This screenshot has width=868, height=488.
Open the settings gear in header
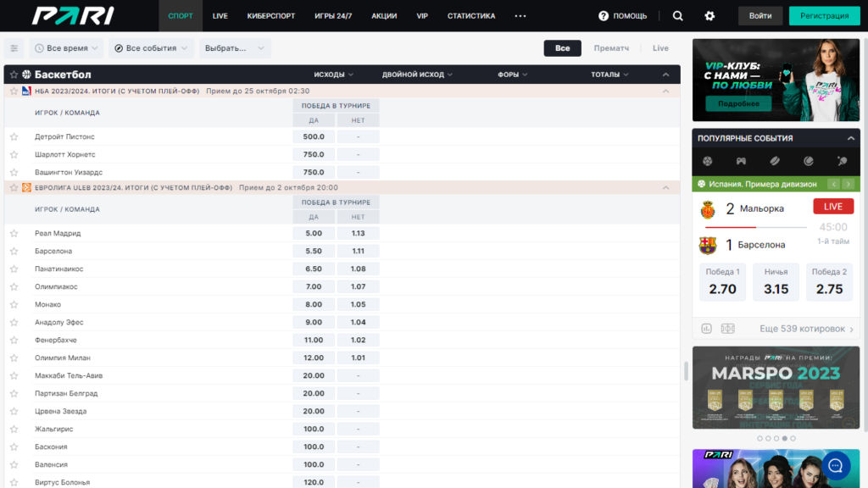(x=709, y=16)
